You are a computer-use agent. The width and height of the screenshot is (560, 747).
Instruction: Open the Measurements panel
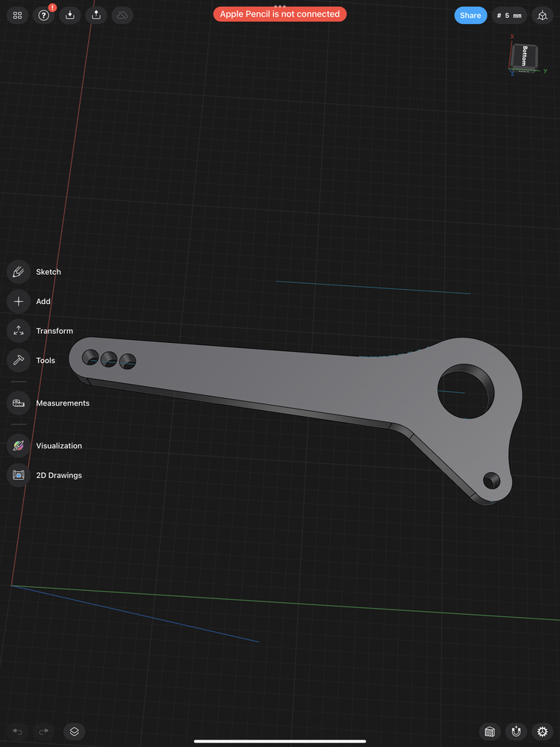tap(19, 403)
